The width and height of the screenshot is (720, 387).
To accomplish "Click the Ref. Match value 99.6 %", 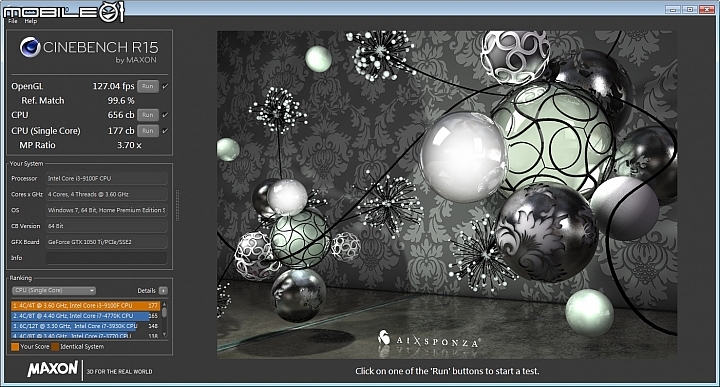I will [121, 101].
